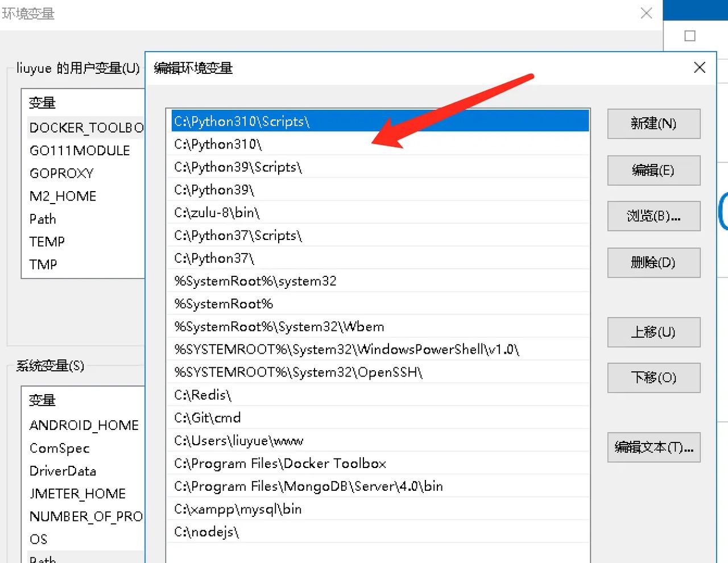Click the 编辑(E) button

(x=653, y=171)
